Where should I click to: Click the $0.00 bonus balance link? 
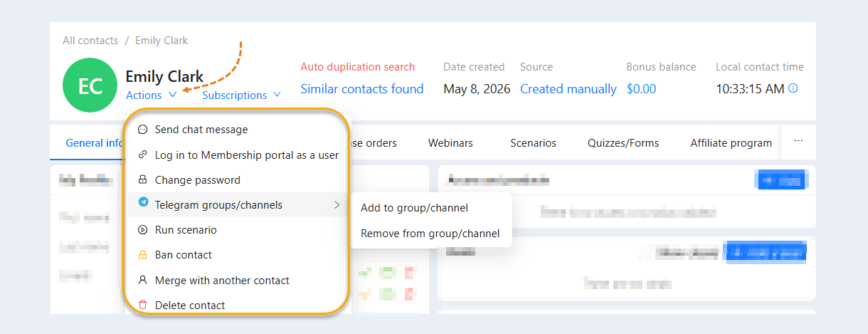(x=641, y=89)
